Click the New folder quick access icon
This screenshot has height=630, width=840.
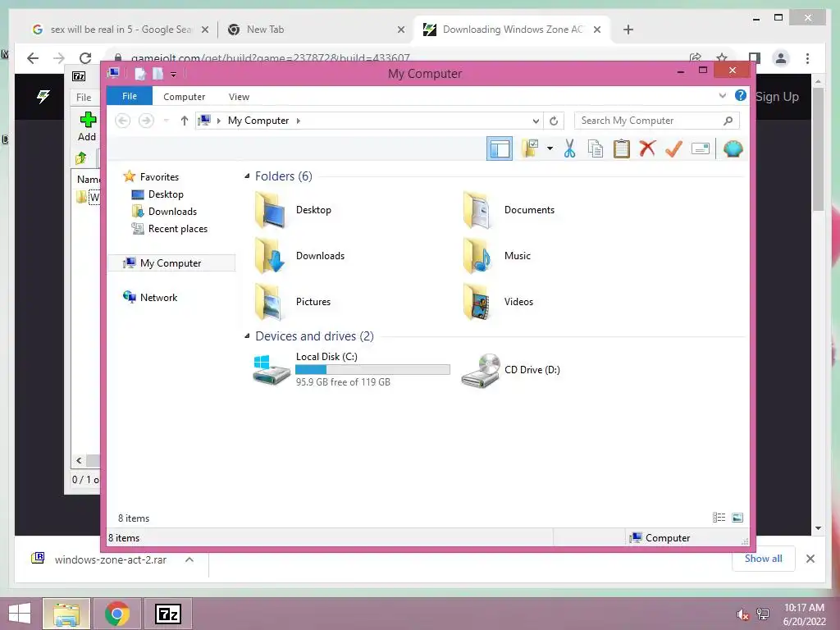pyautogui.click(x=157, y=74)
